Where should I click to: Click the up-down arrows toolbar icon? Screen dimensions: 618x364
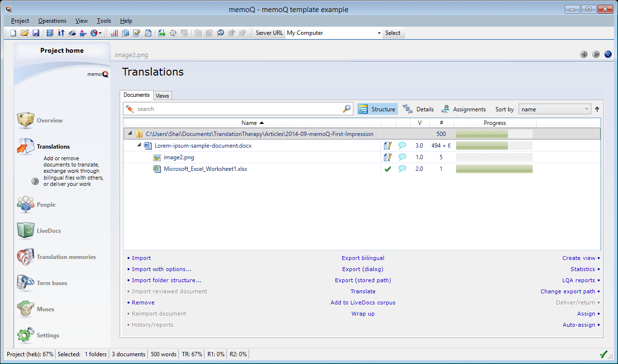click(x=61, y=33)
